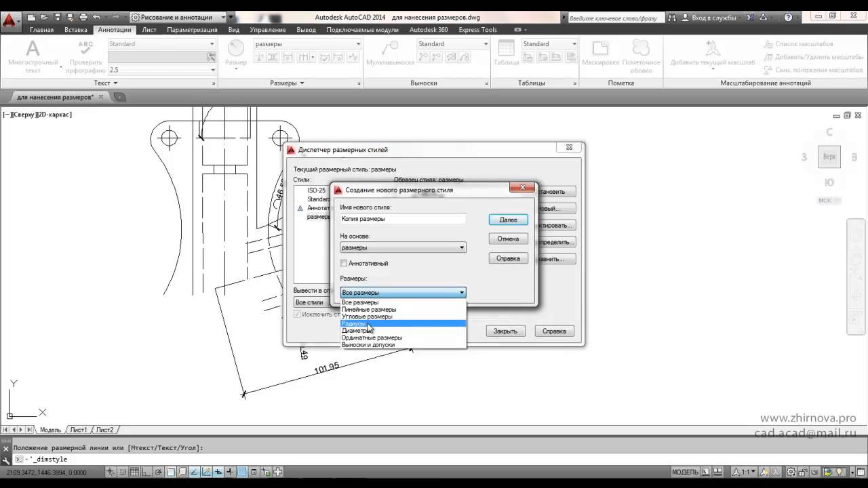Toggle Object Snap in status bar
868x488 pixels.
click(170, 472)
